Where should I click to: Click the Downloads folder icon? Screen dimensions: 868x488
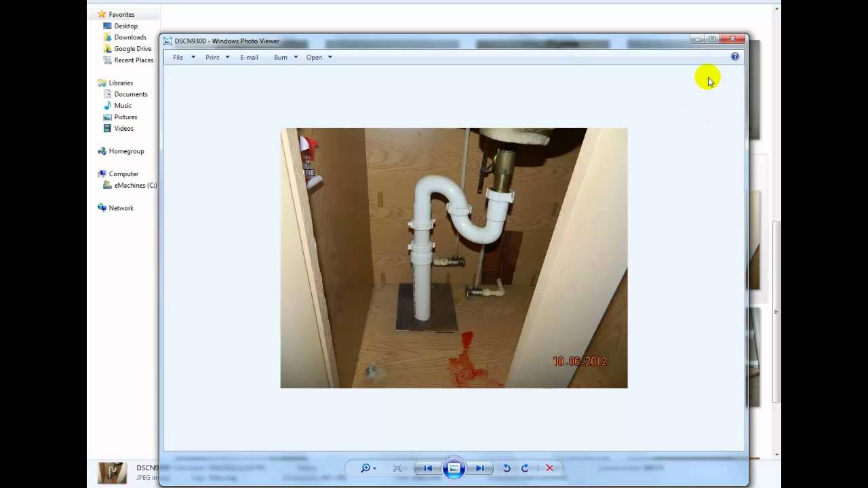click(x=107, y=37)
